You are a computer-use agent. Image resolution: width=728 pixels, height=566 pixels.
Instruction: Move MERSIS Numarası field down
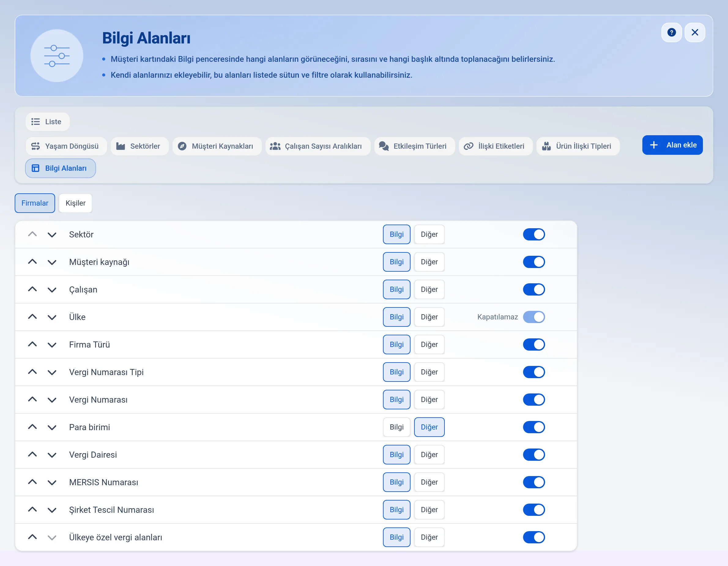click(52, 482)
